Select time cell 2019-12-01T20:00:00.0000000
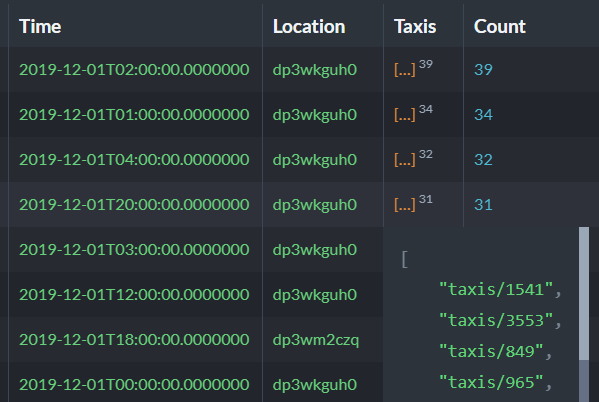Image resolution: width=599 pixels, height=402 pixels. (134, 204)
